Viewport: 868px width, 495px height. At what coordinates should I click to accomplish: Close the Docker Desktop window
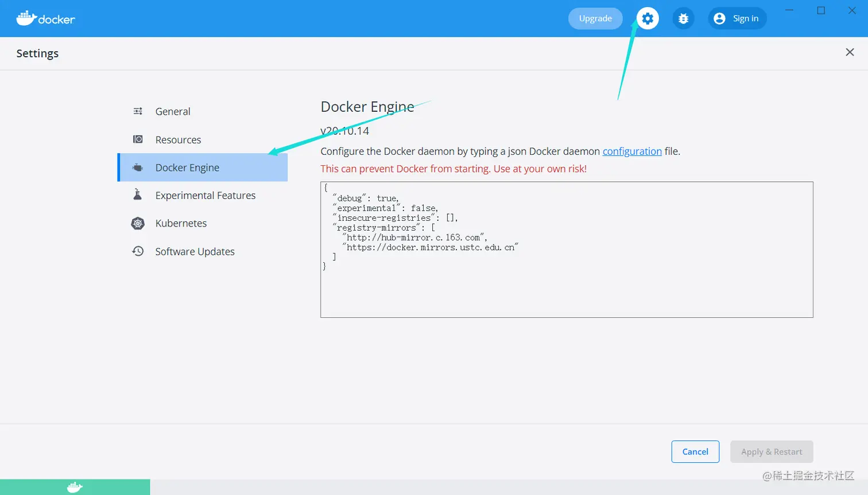[852, 10]
